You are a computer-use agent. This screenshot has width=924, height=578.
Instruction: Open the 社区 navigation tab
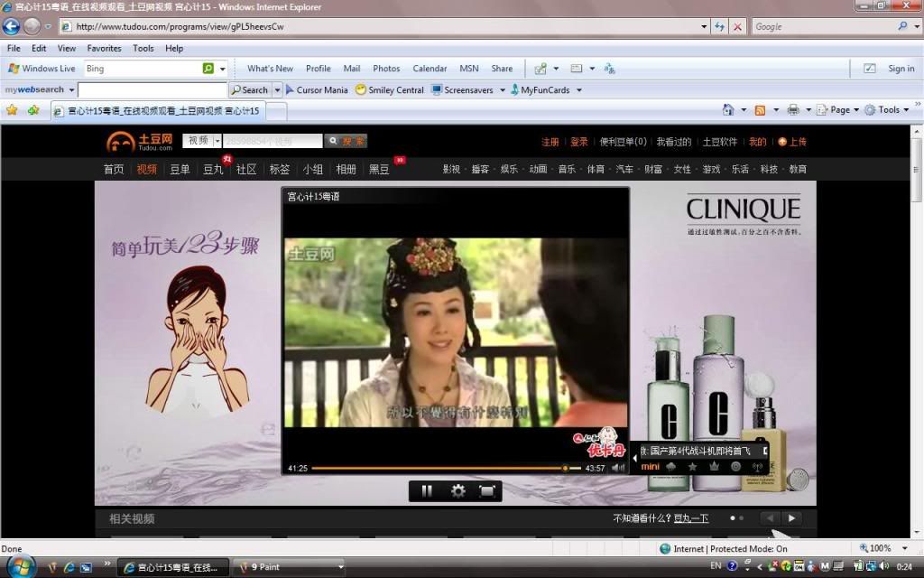(x=246, y=169)
